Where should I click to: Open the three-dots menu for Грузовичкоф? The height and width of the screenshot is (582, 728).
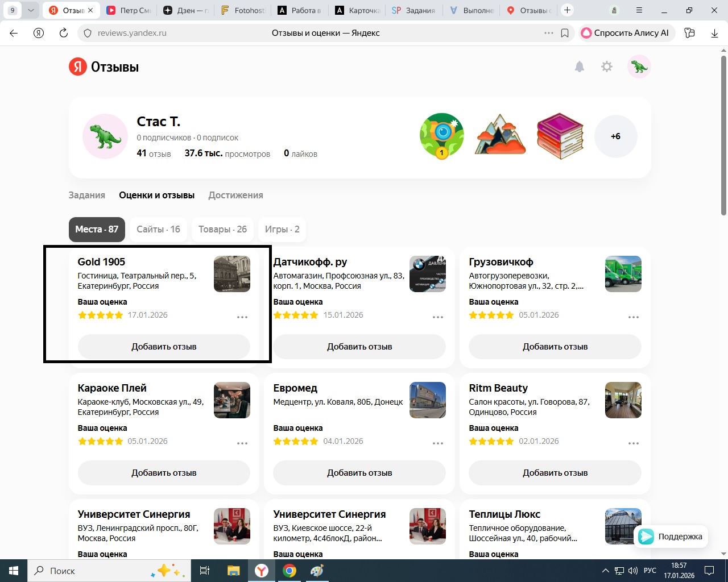click(x=634, y=317)
